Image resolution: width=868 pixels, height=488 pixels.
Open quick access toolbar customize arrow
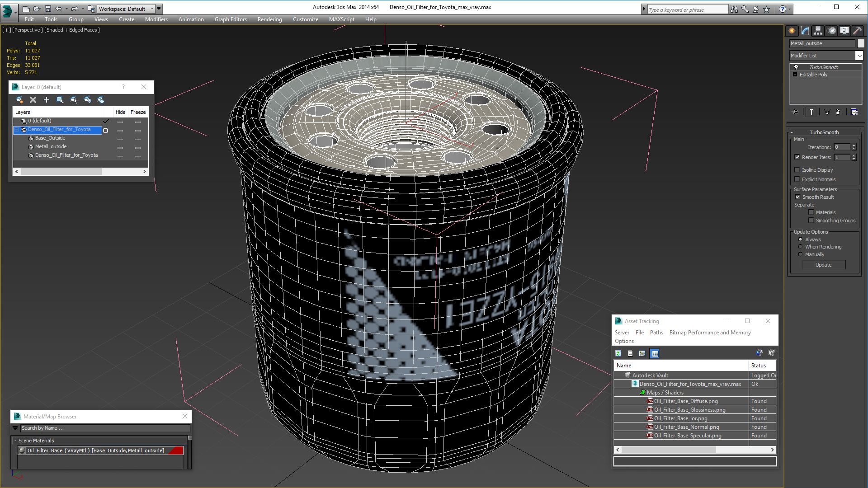(x=159, y=9)
